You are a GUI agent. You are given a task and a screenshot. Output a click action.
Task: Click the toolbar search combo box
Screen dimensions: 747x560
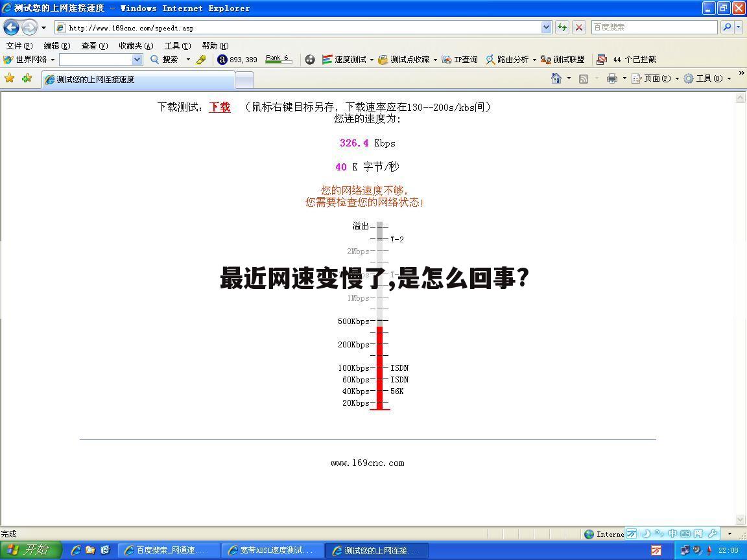coord(101,60)
